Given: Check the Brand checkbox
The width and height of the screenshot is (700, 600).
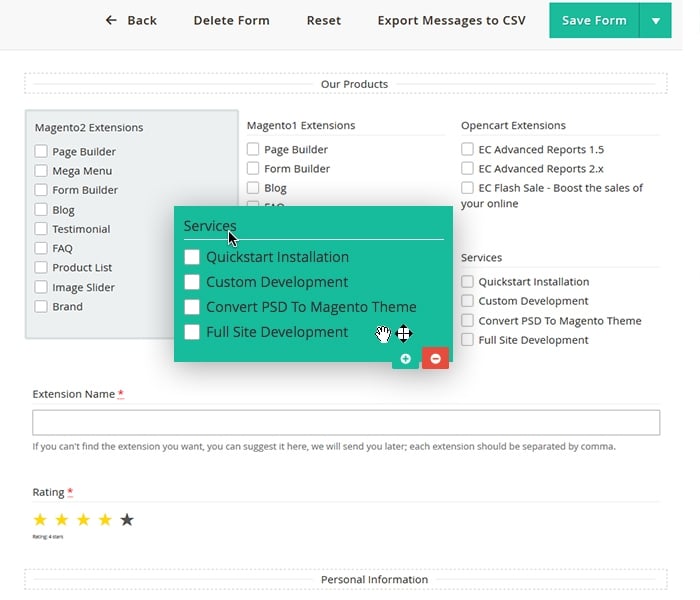Looking at the screenshot, I should point(41,306).
